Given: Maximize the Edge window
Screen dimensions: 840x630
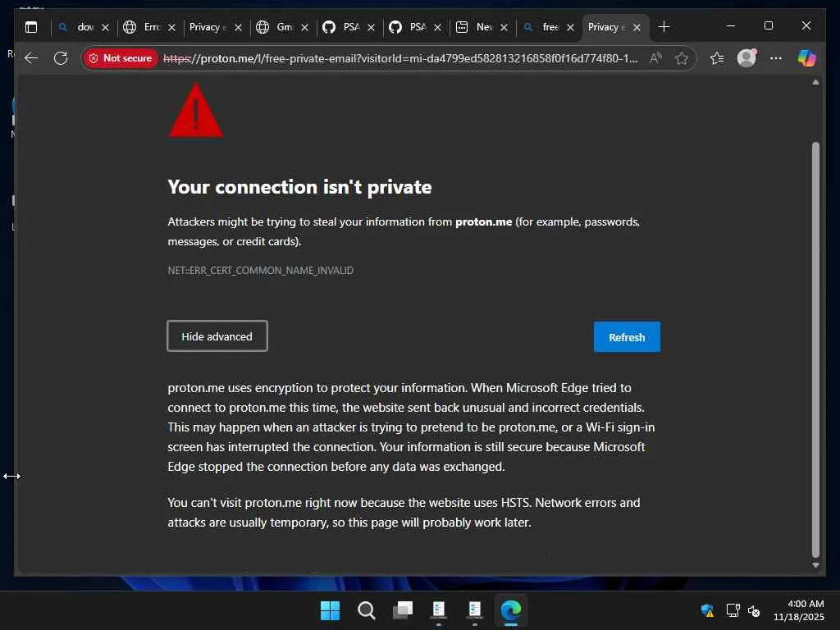Looking at the screenshot, I should [x=768, y=25].
